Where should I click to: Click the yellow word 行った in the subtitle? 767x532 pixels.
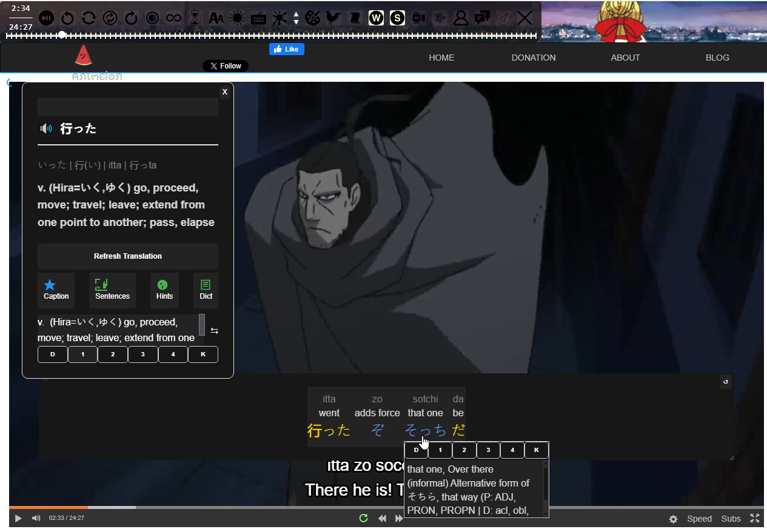[329, 431]
